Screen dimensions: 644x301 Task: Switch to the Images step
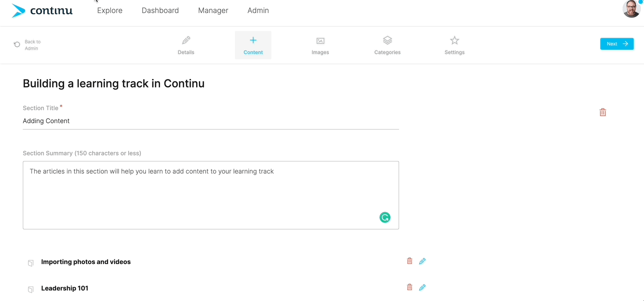[x=320, y=45]
